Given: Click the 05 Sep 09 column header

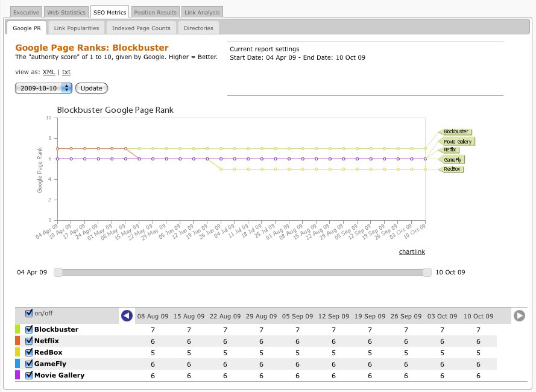Looking at the screenshot, I should click(x=297, y=317).
